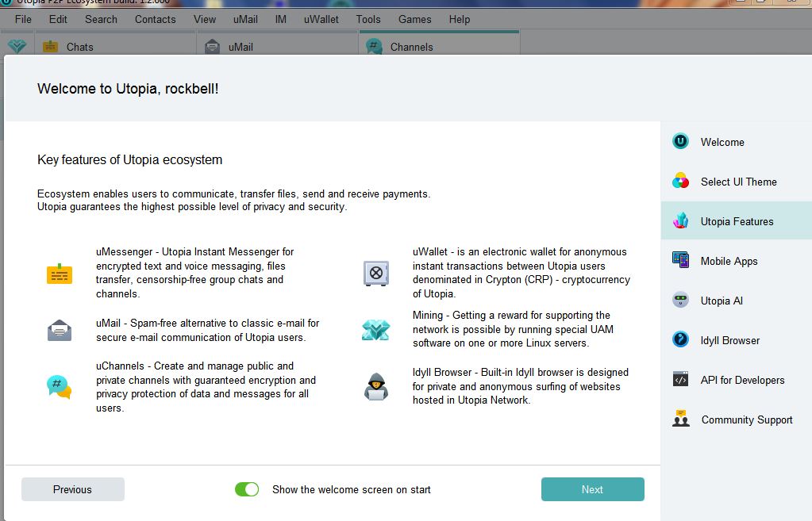Open the IM menu
Image resolution: width=812 pixels, height=521 pixels.
point(281,20)
